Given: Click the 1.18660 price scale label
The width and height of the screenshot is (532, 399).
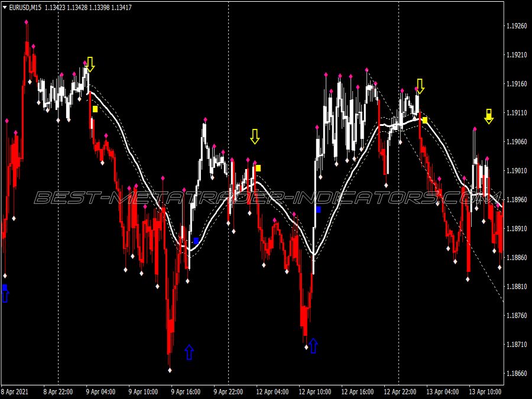Looking at the screenshot, I should point(517,374).
